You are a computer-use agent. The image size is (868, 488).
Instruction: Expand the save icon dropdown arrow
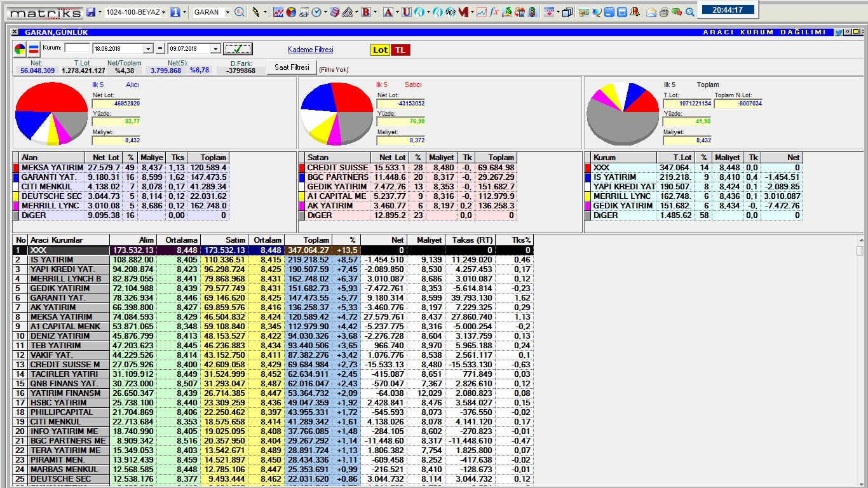click(x=100, y=12)
